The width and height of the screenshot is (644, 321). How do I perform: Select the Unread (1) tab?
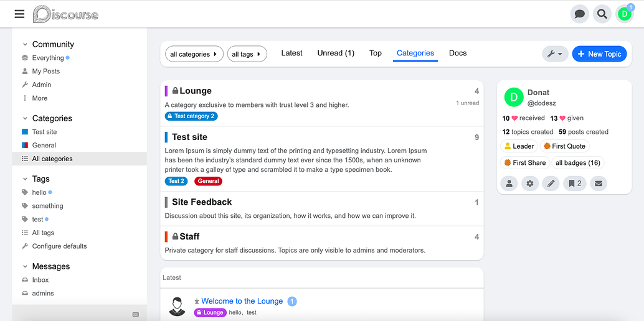[336, 53]
